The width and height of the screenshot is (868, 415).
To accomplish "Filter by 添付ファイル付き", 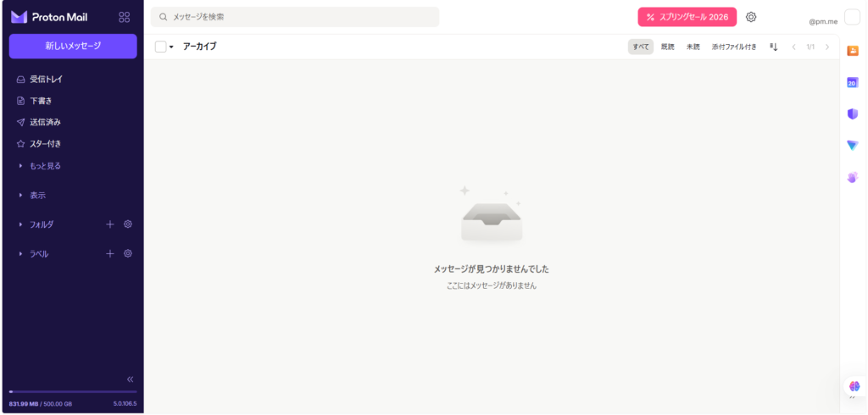I will [x=734, y=47].
